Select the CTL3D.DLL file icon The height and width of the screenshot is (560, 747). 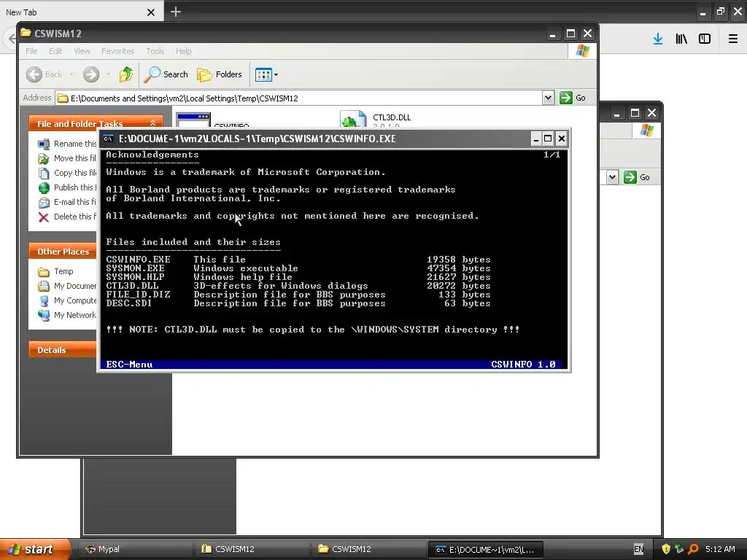point(353,120)
